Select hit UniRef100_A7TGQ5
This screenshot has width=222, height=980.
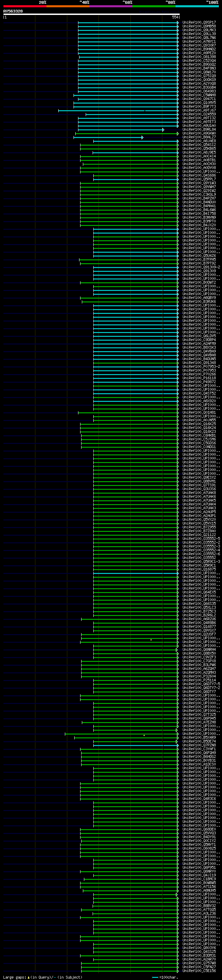point(199,910)
